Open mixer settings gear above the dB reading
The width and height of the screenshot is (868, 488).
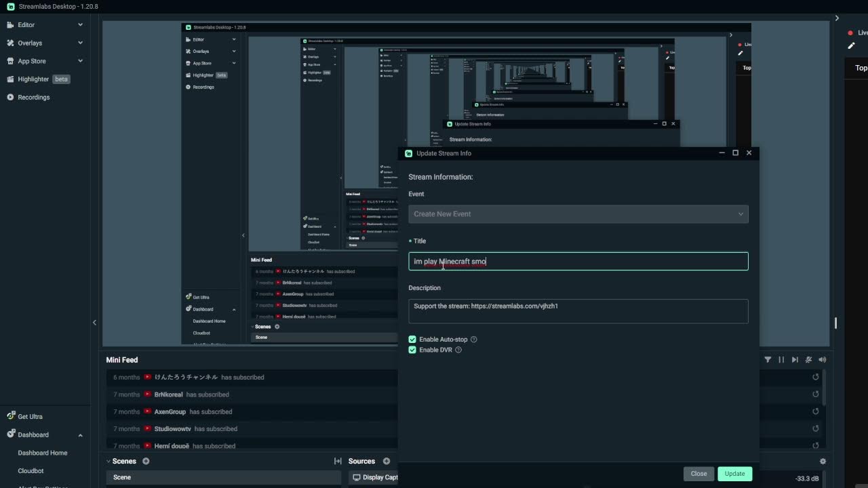click(x=823, y=462)
